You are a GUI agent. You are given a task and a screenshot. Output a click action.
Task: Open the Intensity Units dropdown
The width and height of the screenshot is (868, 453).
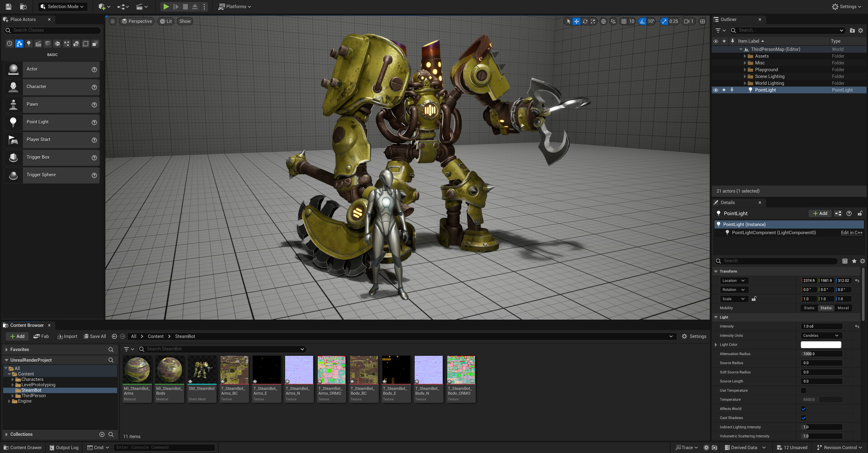[x=821, y=335]
